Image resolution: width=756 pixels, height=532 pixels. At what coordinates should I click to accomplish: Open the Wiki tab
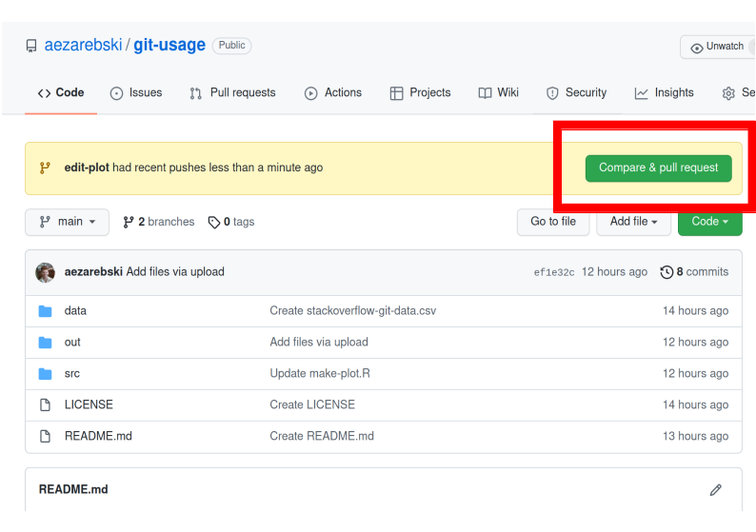[499, 92]
